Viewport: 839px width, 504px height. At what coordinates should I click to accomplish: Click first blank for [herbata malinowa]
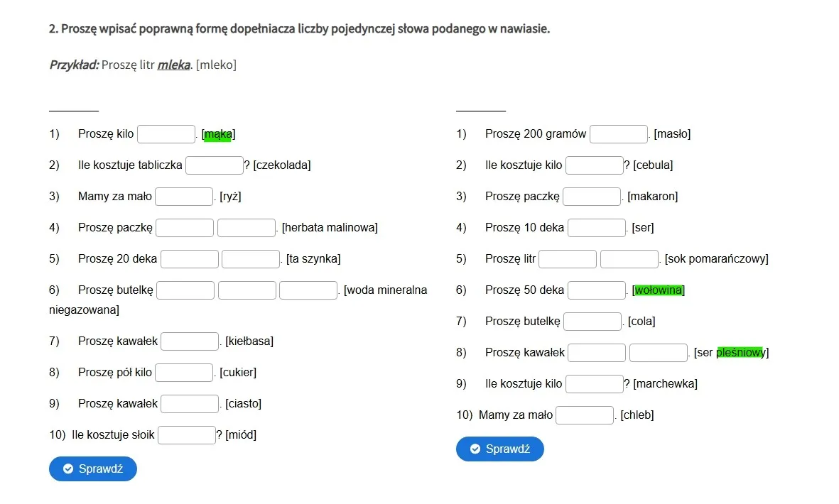pos(185,228)
